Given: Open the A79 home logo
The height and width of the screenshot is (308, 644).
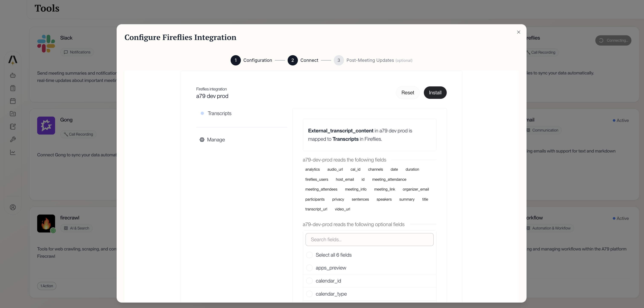Looking at the screenshot, I should [13, 60].
